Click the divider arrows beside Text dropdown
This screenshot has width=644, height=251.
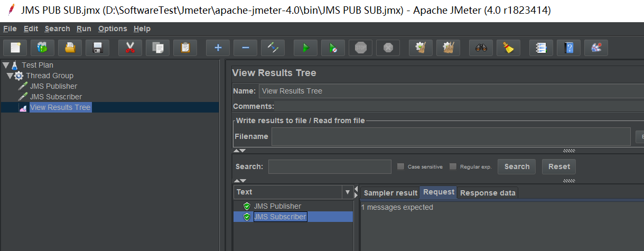coord(356,192)
